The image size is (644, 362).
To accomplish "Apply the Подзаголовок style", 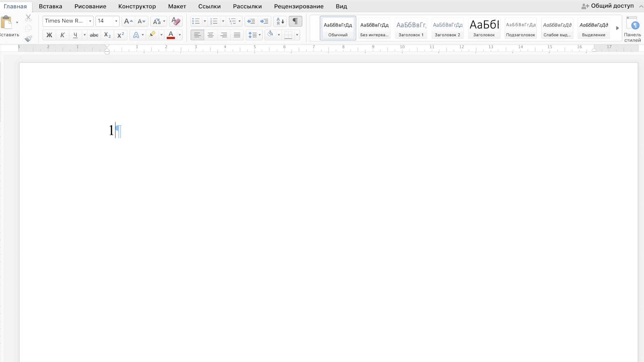I will click(520, 28).
